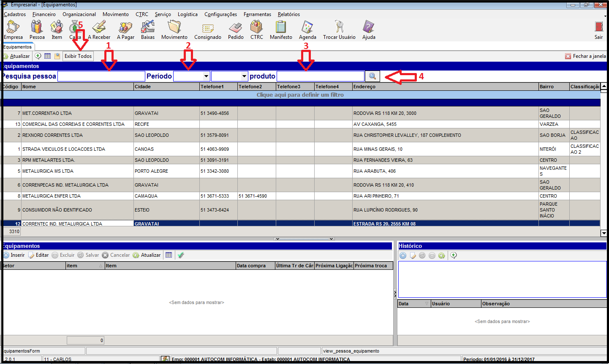Open the Financeiro menu
This screenshot has width=609, height=364.
coord(44,14)
